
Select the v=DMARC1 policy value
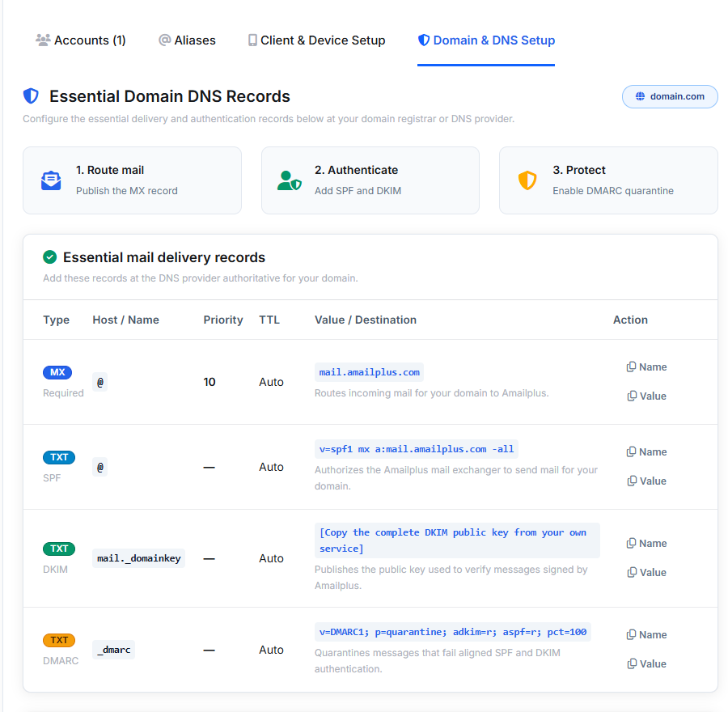tap(453, 632)
